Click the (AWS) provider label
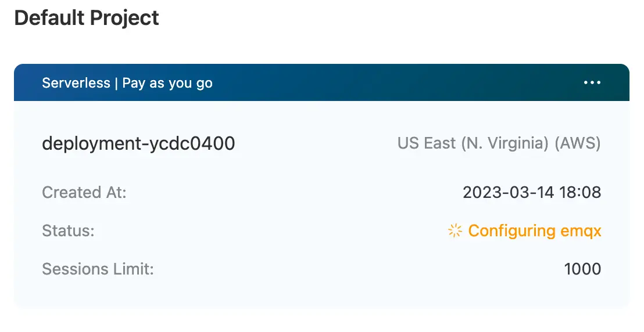This screenshot has width=644, height=332. coord(578,143)
